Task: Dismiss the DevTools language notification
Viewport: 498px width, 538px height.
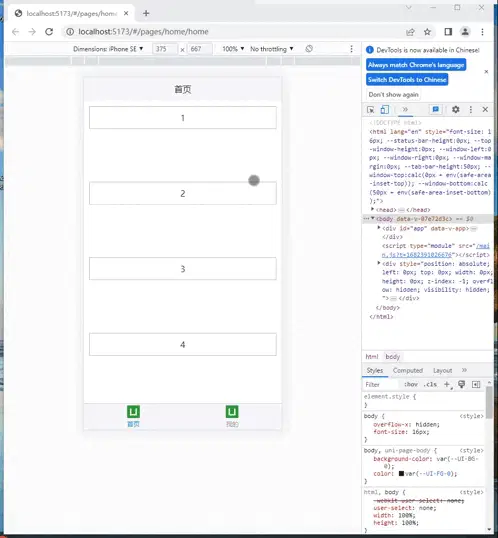Action: [486, 72]
